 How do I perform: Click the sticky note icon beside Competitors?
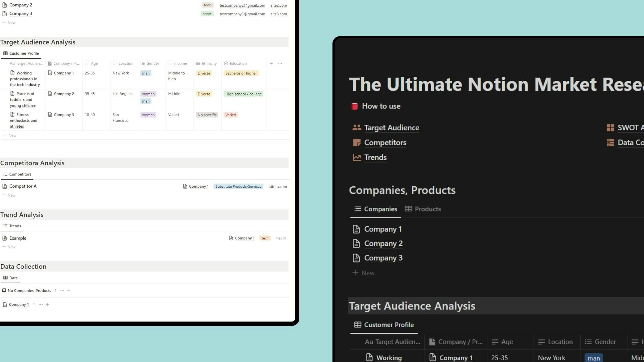pyautogui.click(x=357, y=143)
